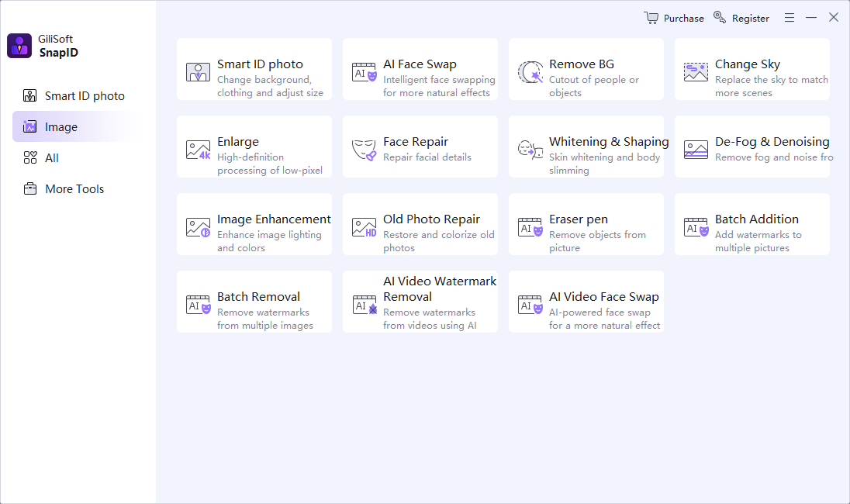Click the De-Fog & Denoising icon
This screenshot has height=504, width=850.
tap(696, 150)
